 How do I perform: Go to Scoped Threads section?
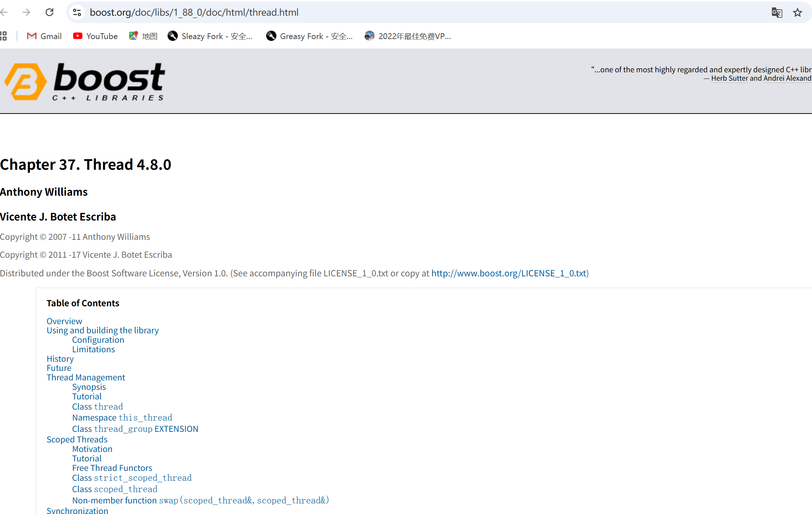click(x=77, y=440)
